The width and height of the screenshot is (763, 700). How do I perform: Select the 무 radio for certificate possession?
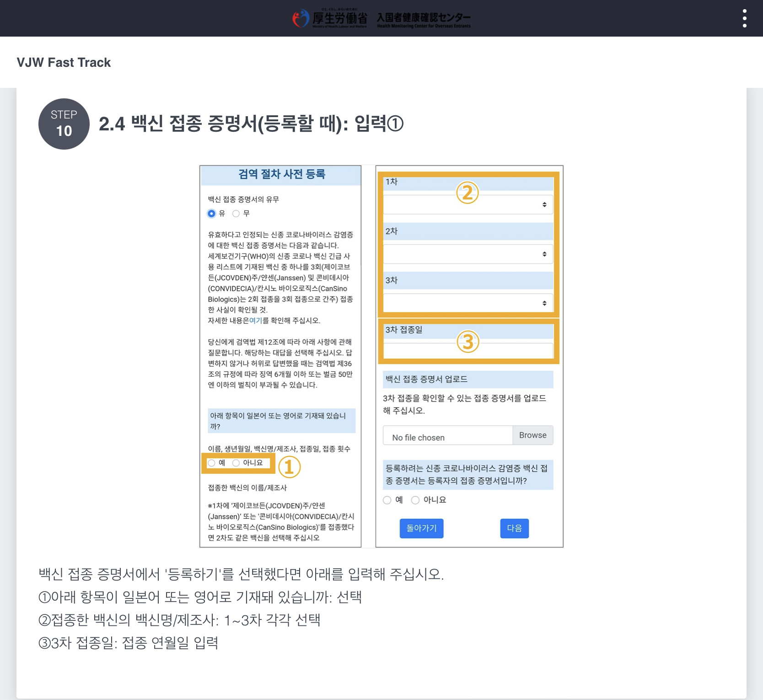click(236, 213)
